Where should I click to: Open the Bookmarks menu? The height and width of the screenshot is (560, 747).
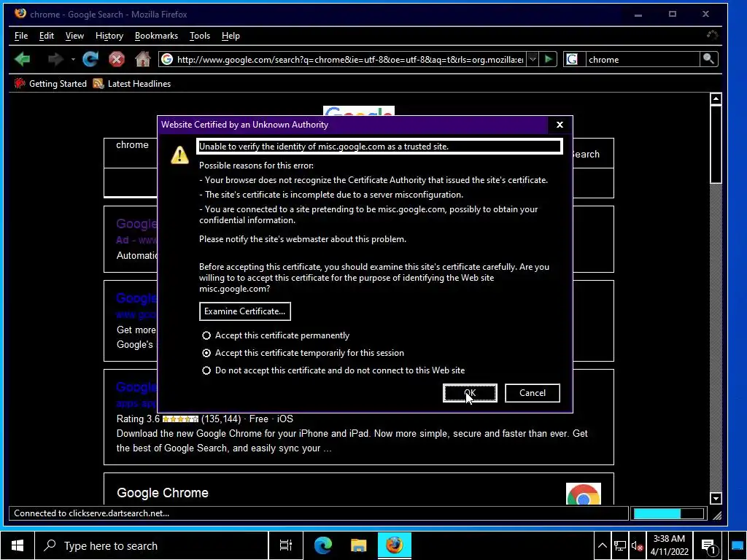click(156, 36)
